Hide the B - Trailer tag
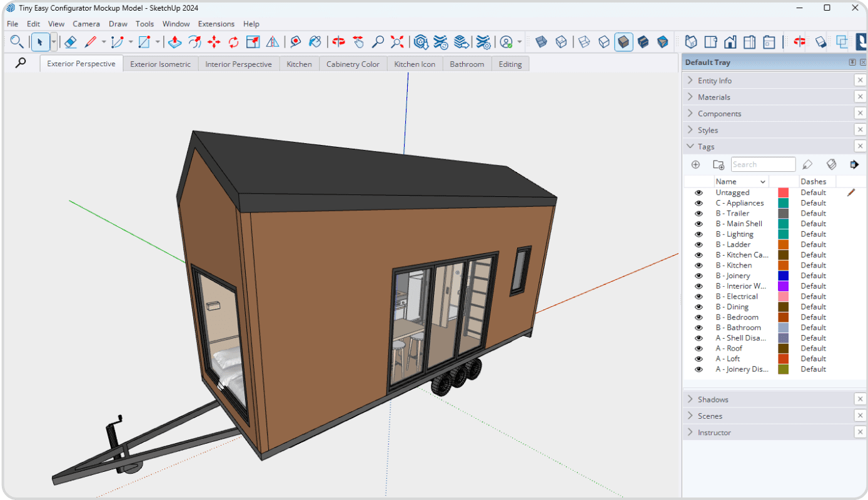Viewport: 868px width, 500px height. click(x=699, y=213)
